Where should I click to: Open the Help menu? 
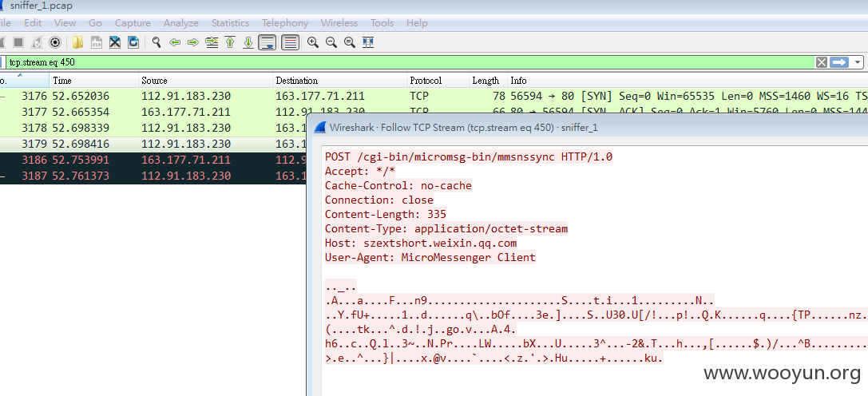pos(417,22)
